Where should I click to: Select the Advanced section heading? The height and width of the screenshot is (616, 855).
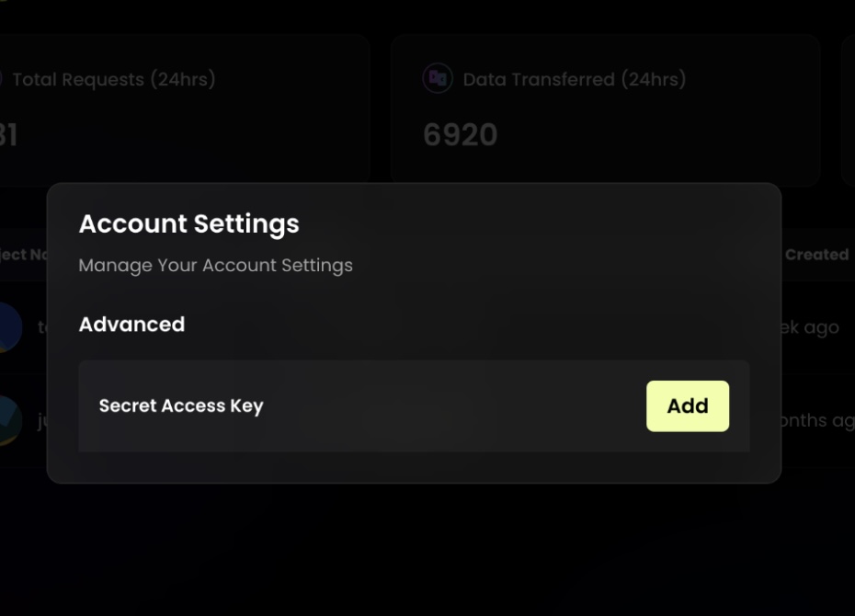[x=132, y=325]
